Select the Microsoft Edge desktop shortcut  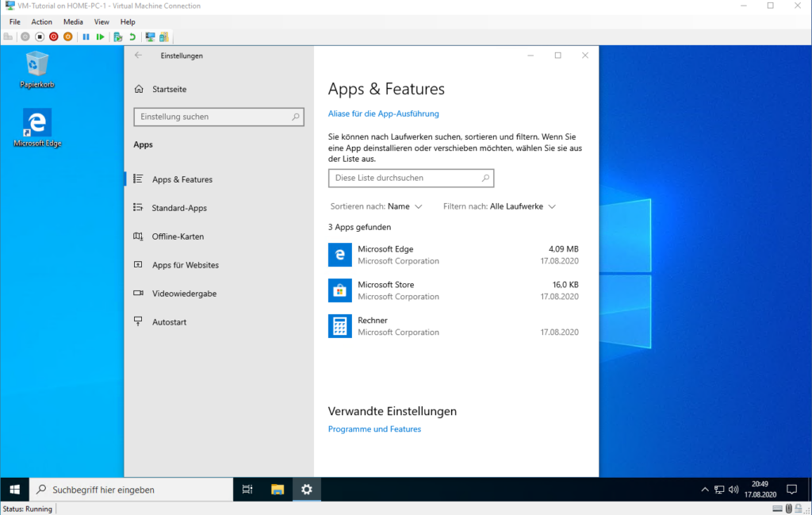(37, 128)
